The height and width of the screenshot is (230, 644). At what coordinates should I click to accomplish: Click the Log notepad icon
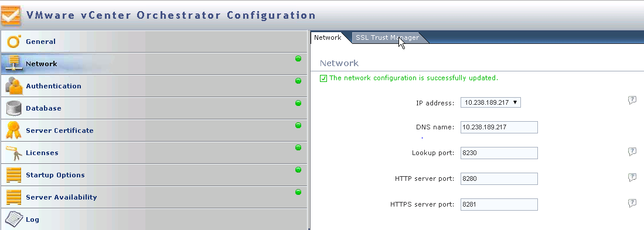click(x=14, y=219)
